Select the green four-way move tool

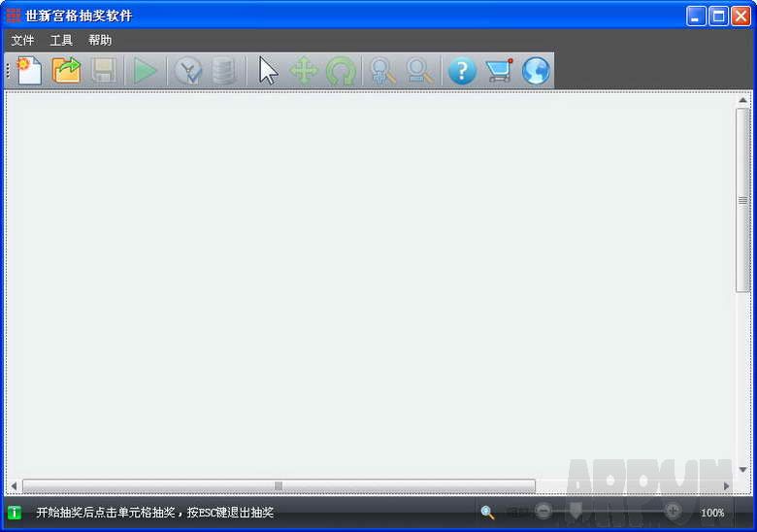[304, 71]
